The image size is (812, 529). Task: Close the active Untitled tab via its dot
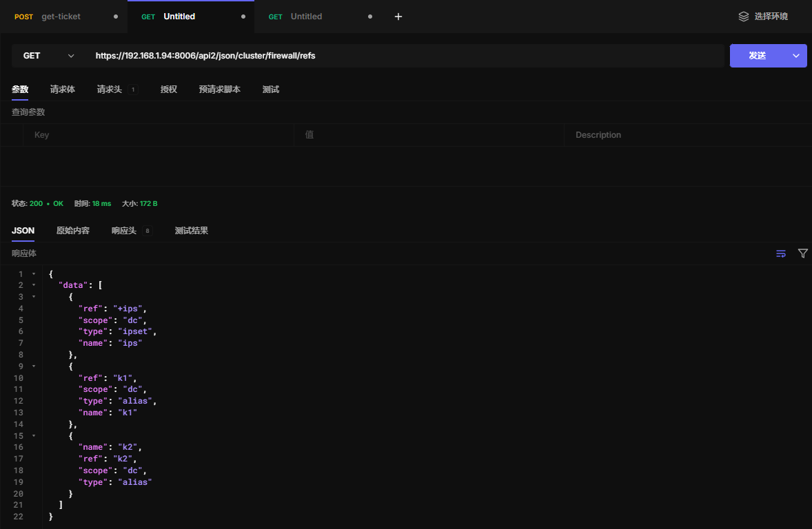pos(243,17)
